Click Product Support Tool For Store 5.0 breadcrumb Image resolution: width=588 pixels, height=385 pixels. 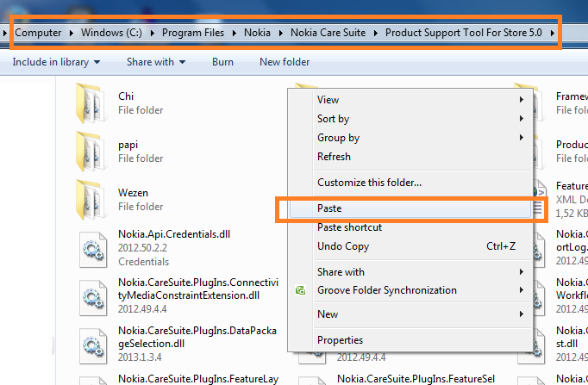click(464, 33)
